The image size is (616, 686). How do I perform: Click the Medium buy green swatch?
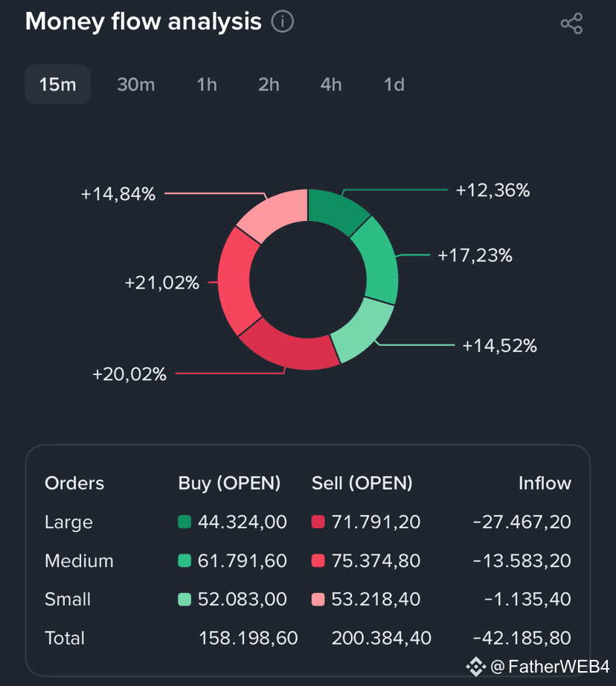click(185, 561)
